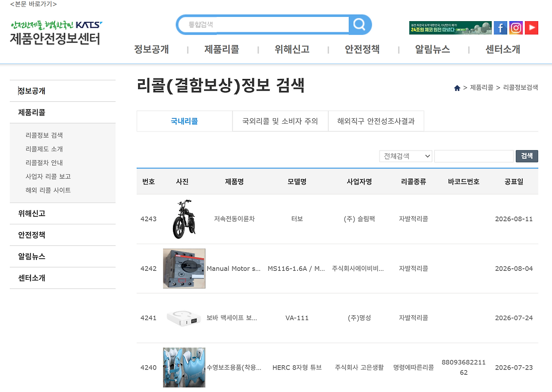552x392 pixels.
Task: Open the Manual Motor s... product entry
Action: [x=234, y=269]
